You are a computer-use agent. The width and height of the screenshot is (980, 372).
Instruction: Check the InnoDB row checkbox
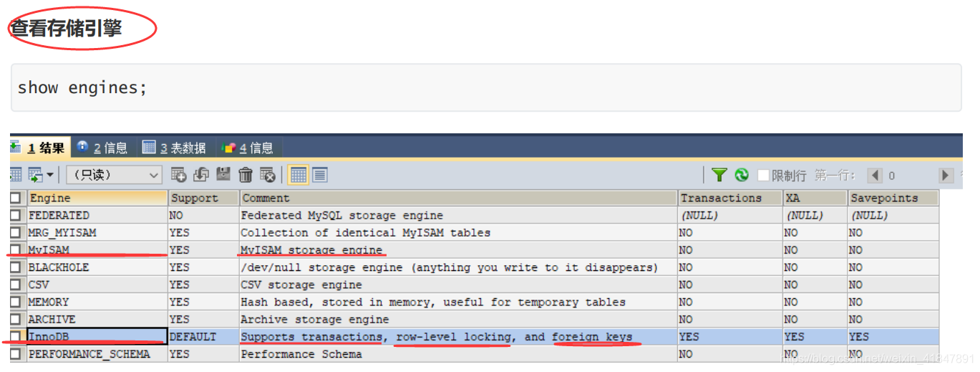pos(16,336)
